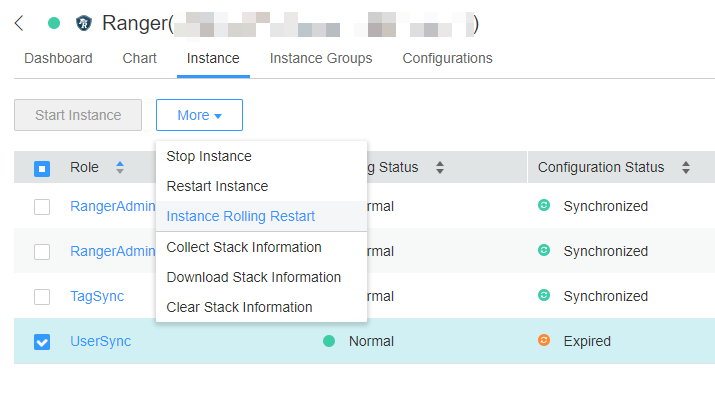Click the orange Expired icon for UserSync
This screenshot has width=715, height=400.
(x=544, y=340)
